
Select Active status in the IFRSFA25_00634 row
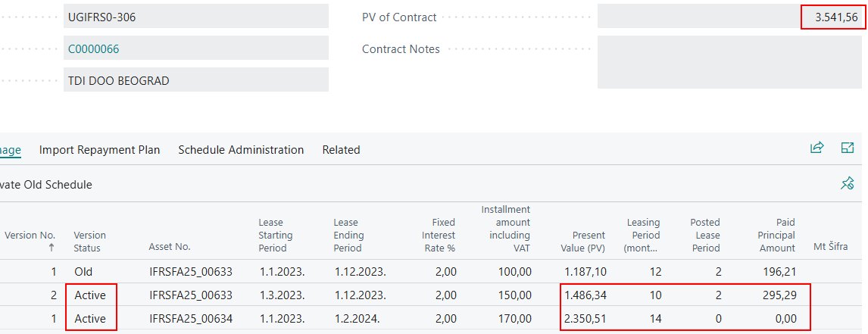pos(89,319)
